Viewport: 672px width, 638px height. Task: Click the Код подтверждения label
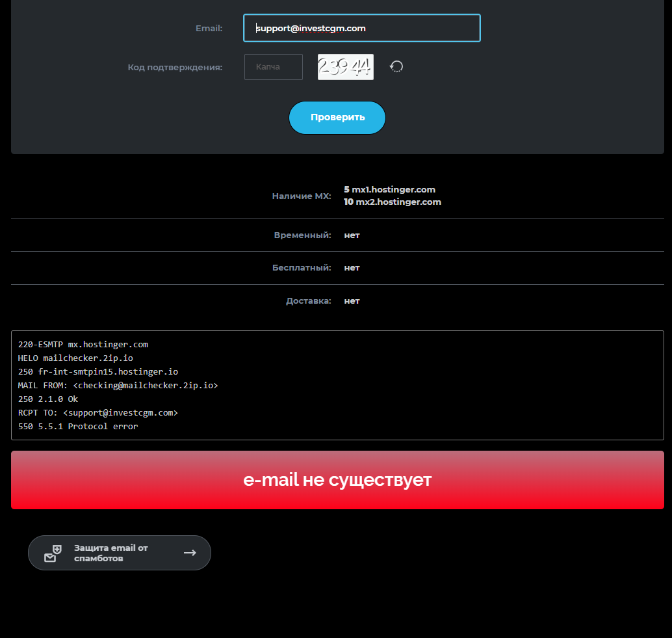click(x=175, y=67)
